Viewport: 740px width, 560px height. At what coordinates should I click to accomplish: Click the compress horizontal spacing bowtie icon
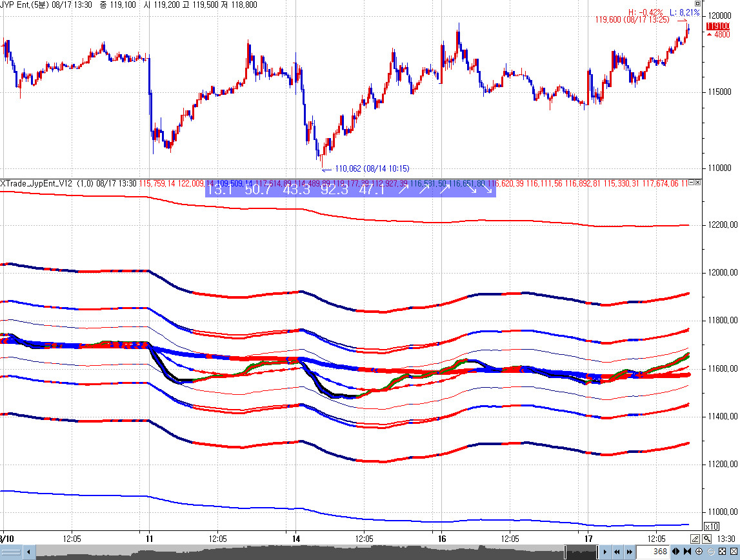tap(687, 552)
